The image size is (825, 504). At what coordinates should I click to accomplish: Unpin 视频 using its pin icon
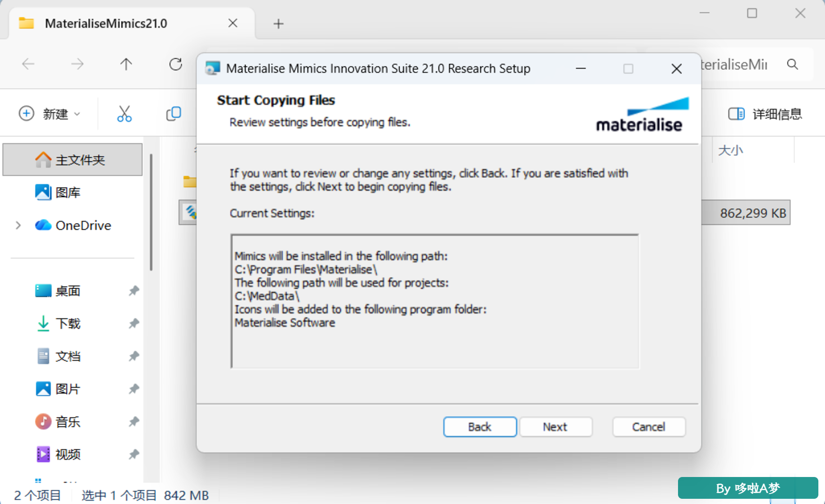[x=134, y=454]
